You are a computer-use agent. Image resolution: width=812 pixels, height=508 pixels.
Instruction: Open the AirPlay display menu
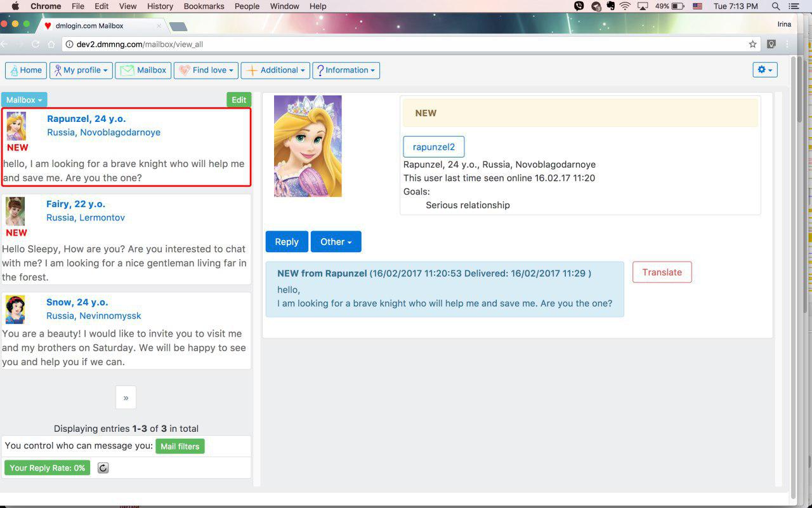[643, 6]
